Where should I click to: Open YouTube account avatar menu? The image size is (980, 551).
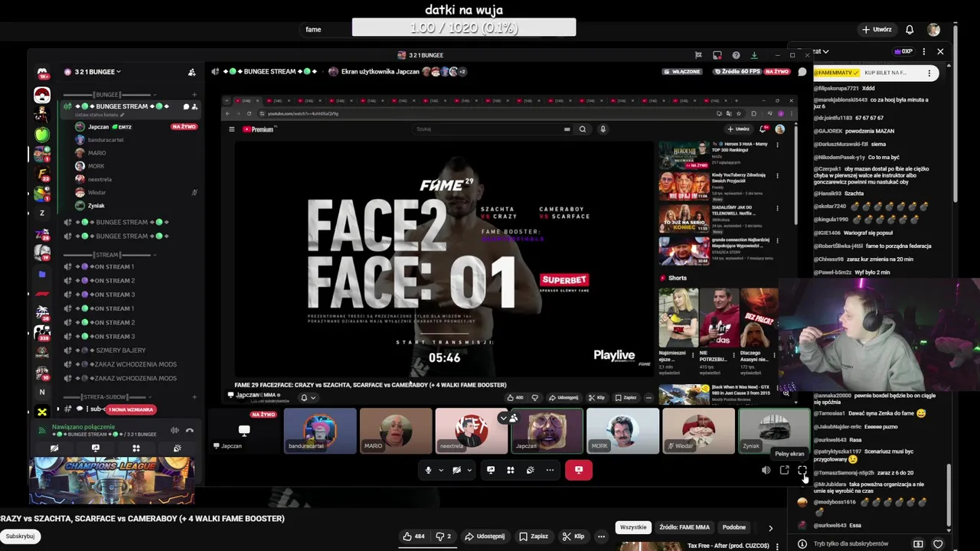933,30
